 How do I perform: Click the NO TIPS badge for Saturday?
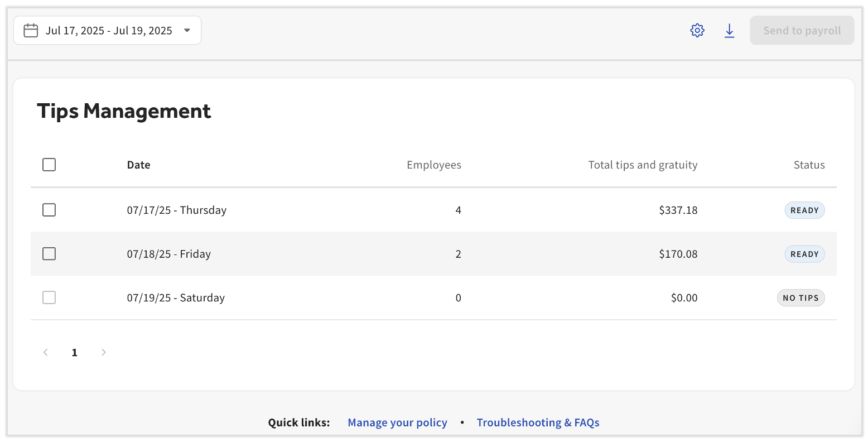tap(801, 298)
